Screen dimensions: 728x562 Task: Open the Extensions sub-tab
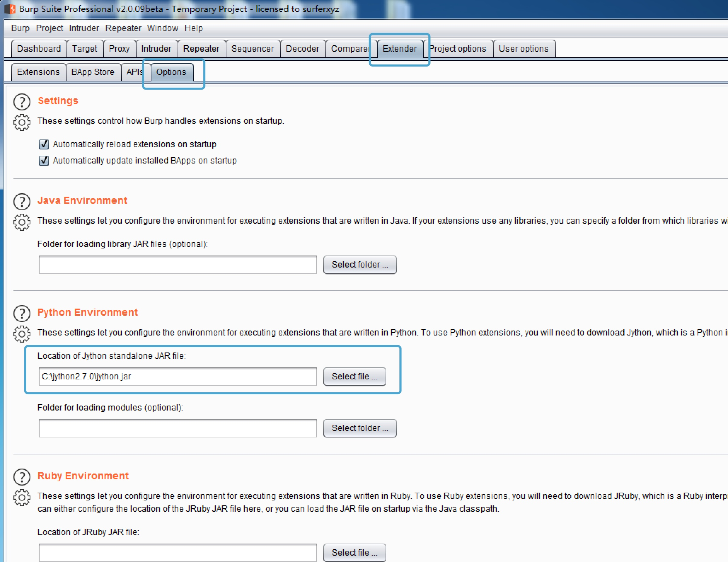pyautogui.click(x=39, y=72)
